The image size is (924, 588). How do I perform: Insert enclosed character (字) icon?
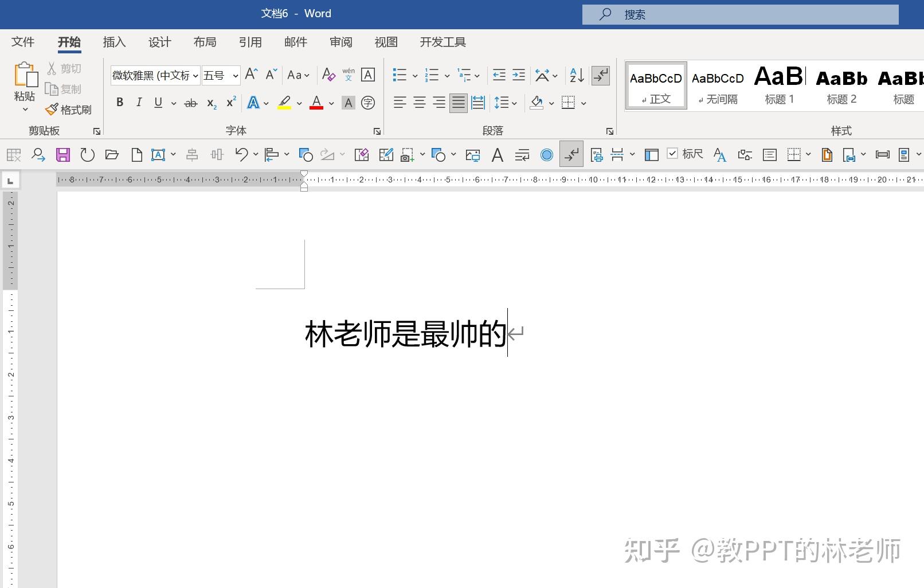tap(368, 103)
